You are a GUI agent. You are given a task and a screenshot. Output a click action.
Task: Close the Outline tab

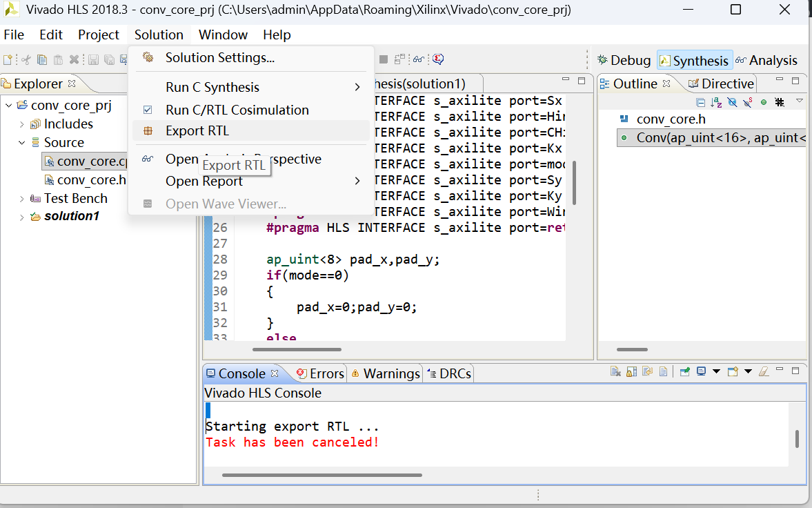pyautogui.click(x=667, y=84)
